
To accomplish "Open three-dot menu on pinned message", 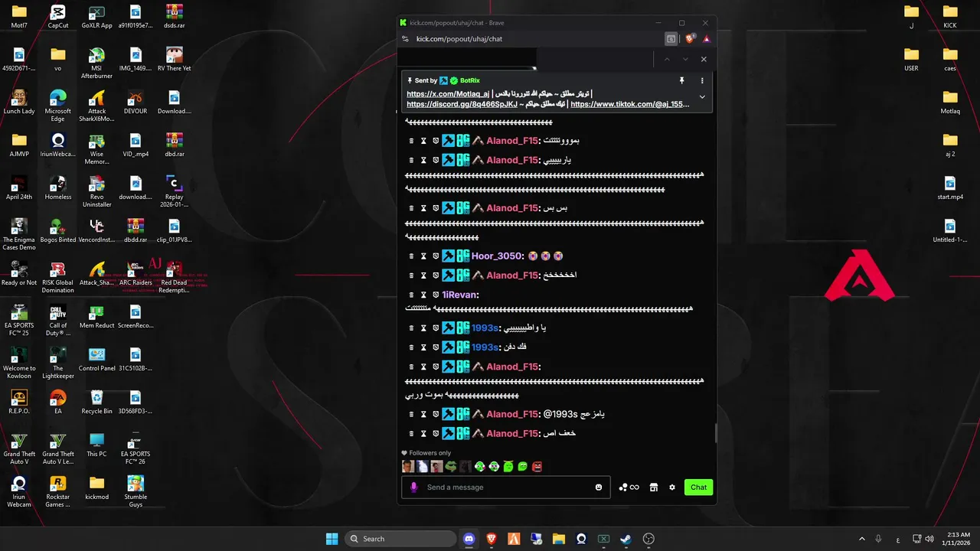I will pyautogui.click(x=702, y=80).
